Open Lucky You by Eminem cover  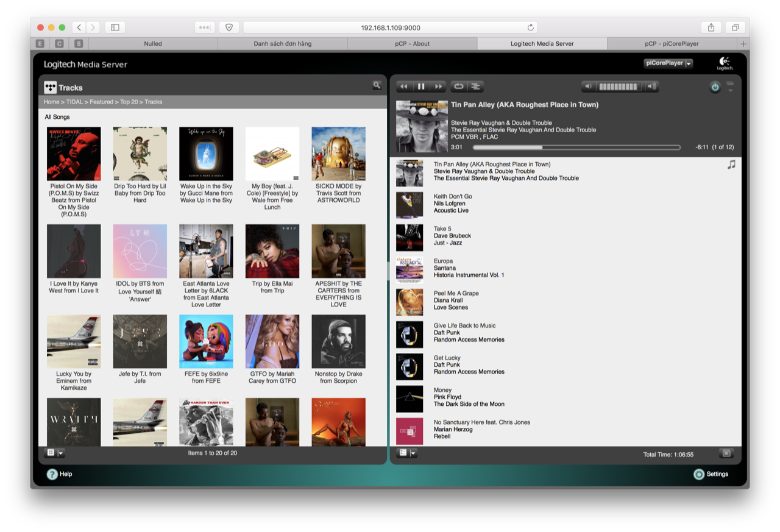click(x=74, y=342)
